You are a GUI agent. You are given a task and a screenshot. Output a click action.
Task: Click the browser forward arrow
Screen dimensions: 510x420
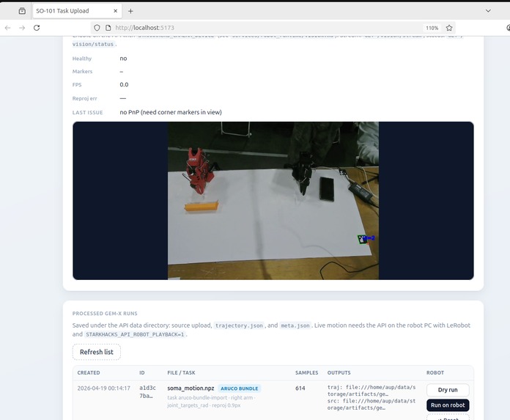(22, 28)
